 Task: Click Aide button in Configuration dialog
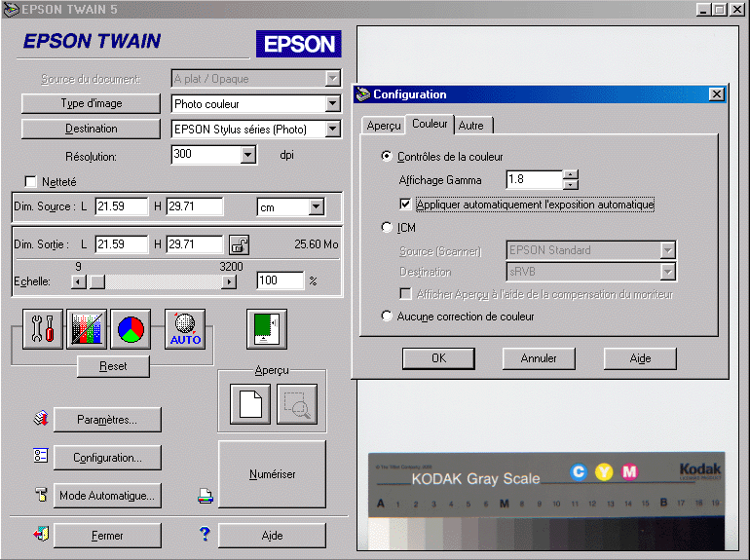[640, 358]
